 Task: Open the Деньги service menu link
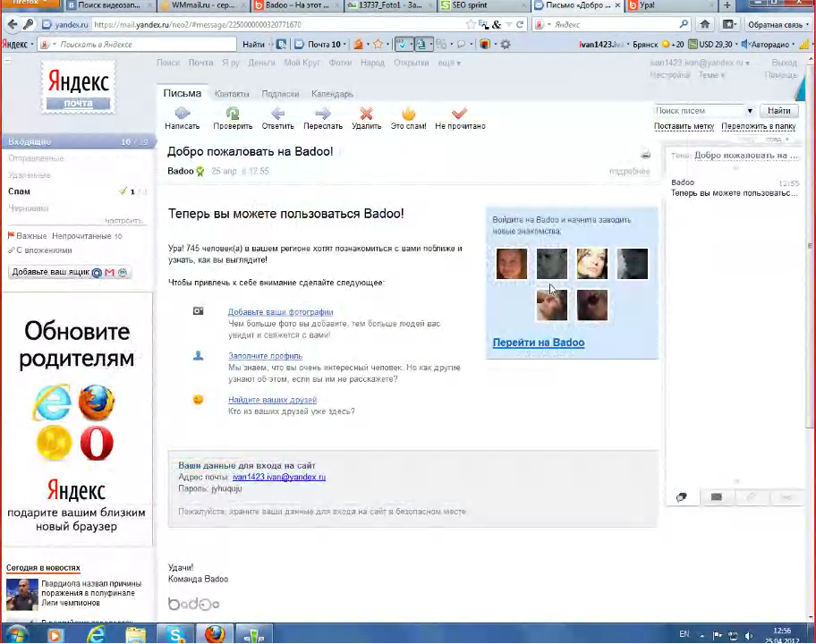click(x=261, y=63)
